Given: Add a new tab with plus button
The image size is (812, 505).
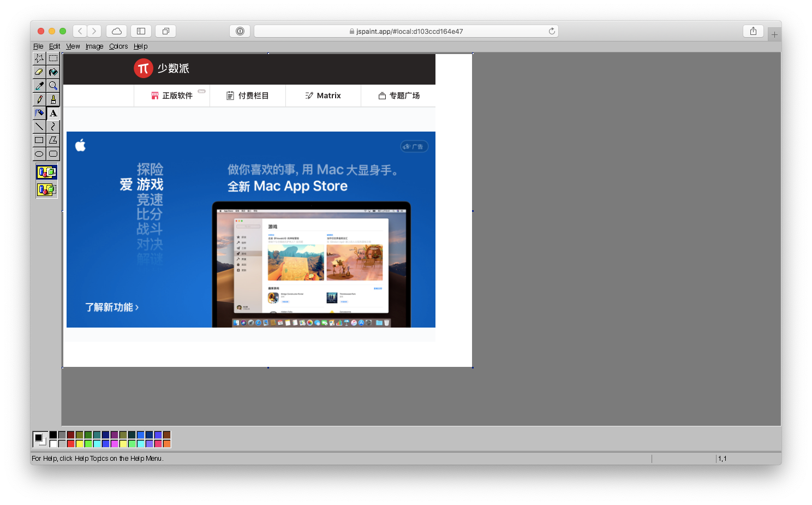Looking at the screenshot, I should 774,34.
